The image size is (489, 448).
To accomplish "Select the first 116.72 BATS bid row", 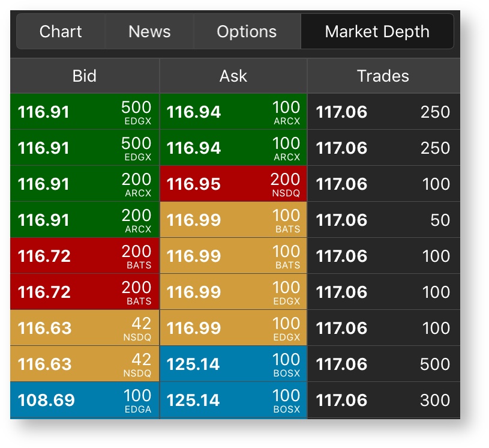I will point(85,256).
